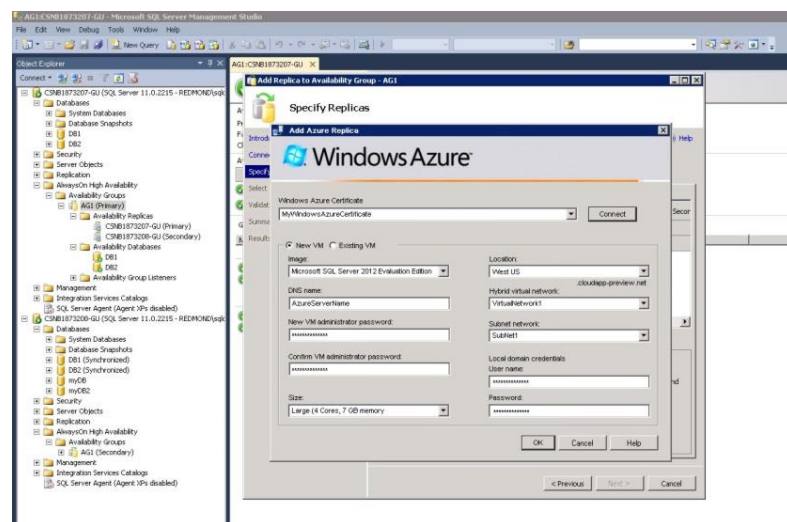Screen dimensions: 787x522
Task: Click the Activity Monitor toolbar icon
Action: (364, 45)
